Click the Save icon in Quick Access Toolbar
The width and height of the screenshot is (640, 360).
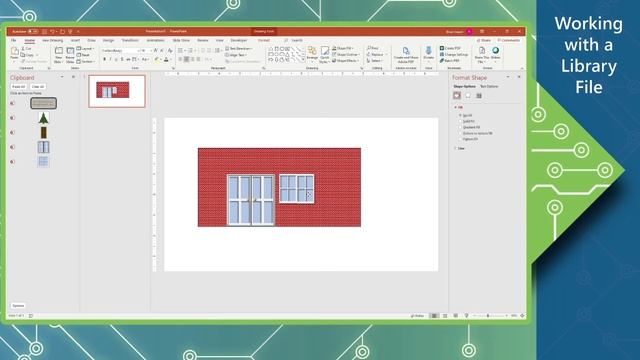pyautogui.click(x=44, y=31)
